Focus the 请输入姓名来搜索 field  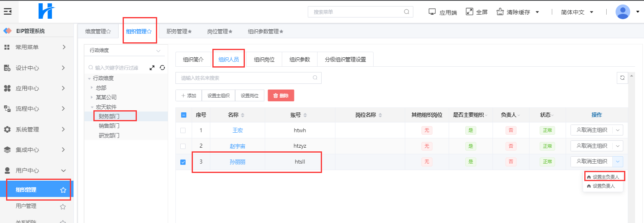tap(248, 78)
